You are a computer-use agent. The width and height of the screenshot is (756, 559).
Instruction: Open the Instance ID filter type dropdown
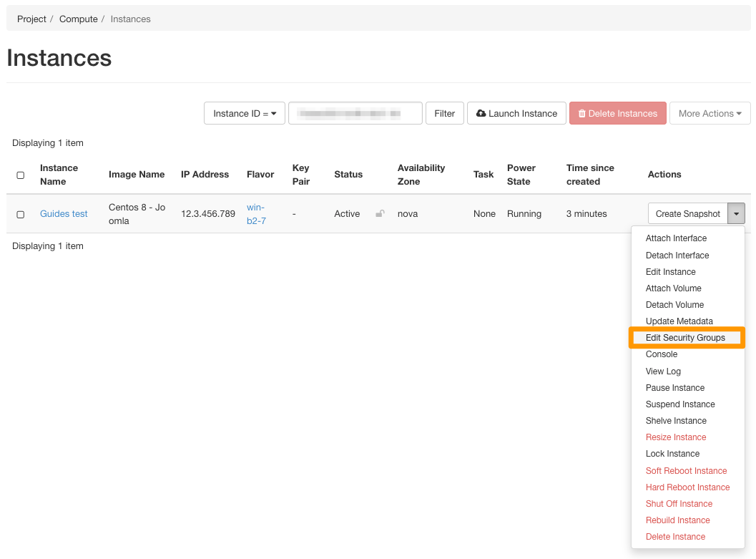point(244,113)
